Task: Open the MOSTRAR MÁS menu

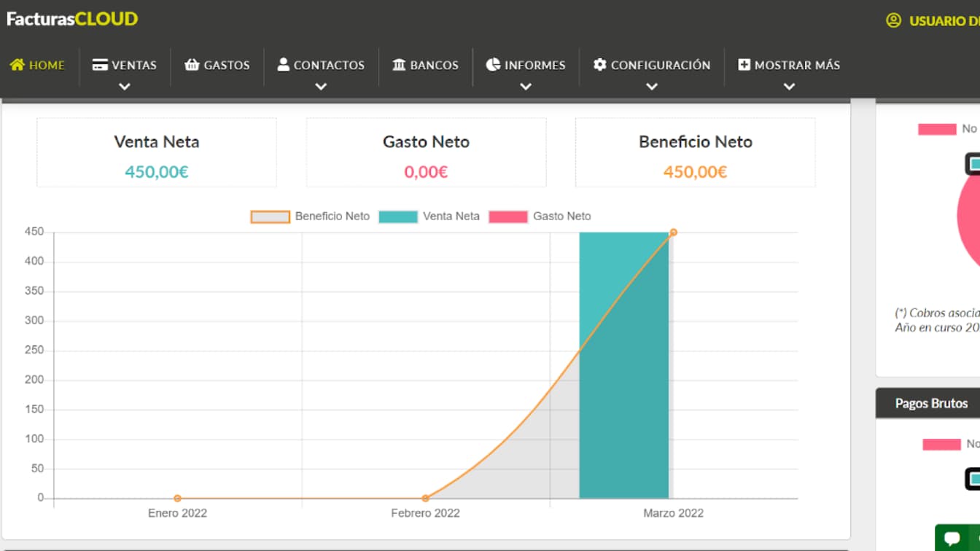Action: coord(797,65)
